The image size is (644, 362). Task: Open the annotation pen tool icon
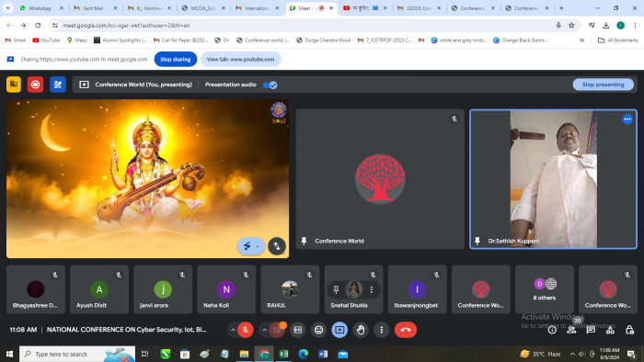[58, 85]
